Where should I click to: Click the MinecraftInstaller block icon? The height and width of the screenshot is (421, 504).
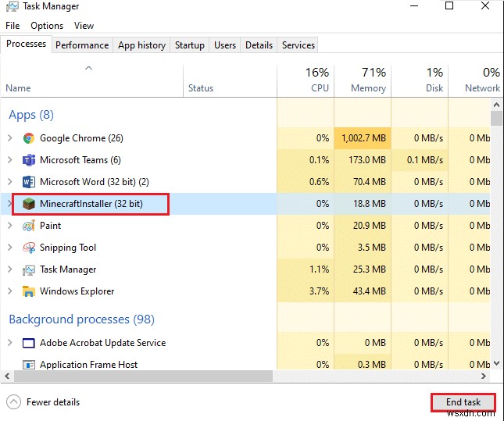tap(29, 205)
